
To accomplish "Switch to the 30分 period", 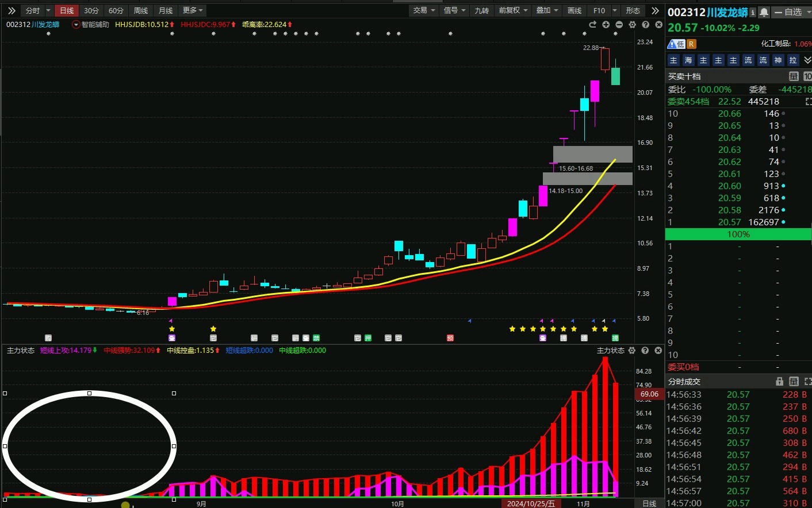I will 91,10.
